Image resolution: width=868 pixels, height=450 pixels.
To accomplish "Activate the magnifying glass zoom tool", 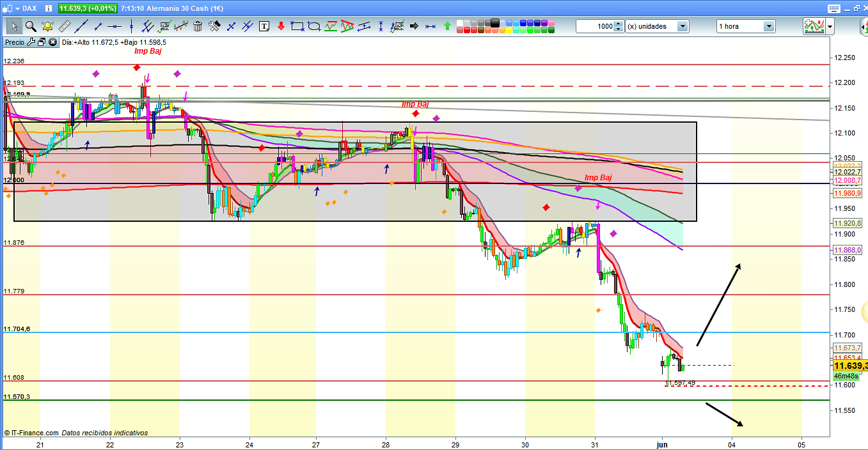I will point(31,26).
